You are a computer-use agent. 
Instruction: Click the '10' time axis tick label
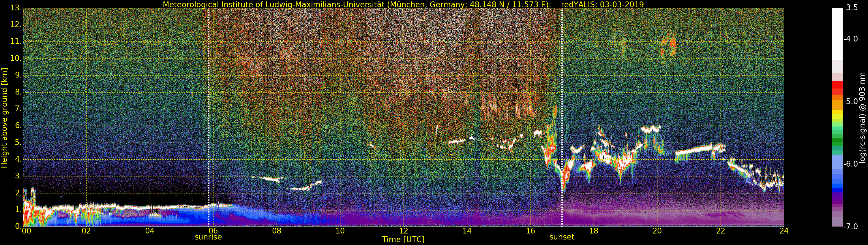340,231
